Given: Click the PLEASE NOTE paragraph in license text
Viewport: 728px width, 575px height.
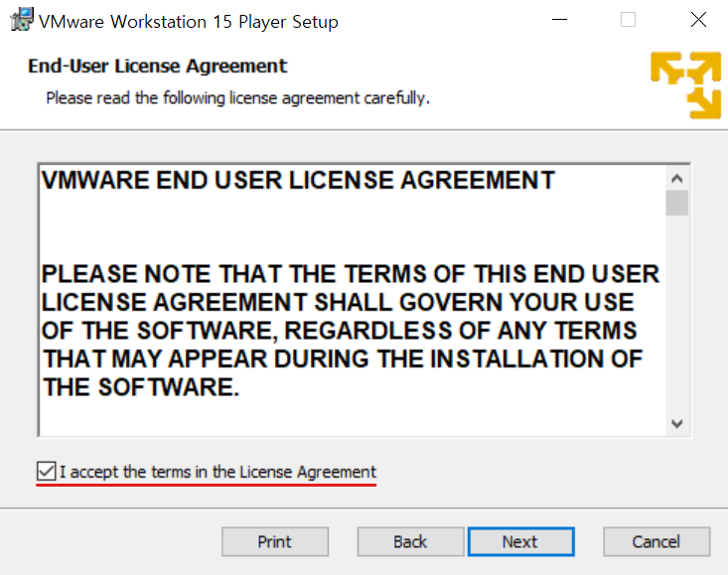Looking at the screenshot, I should tap(350, 331).
